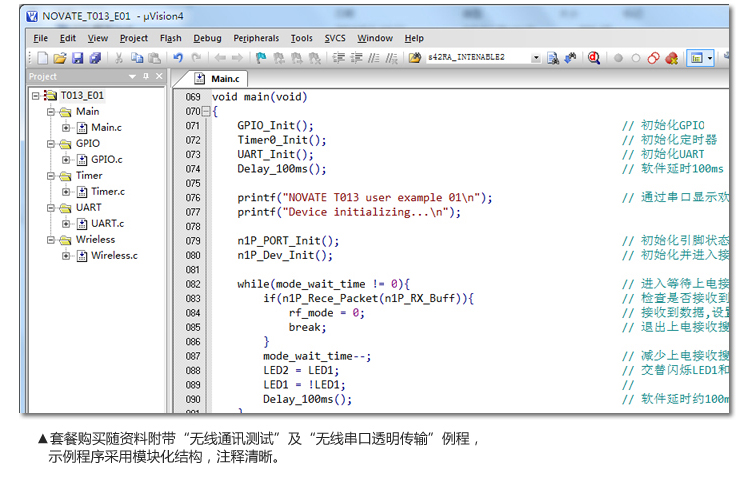Open the Flash menu
The height and width of the screenshot is (478, 750).
tap(170, 38)
